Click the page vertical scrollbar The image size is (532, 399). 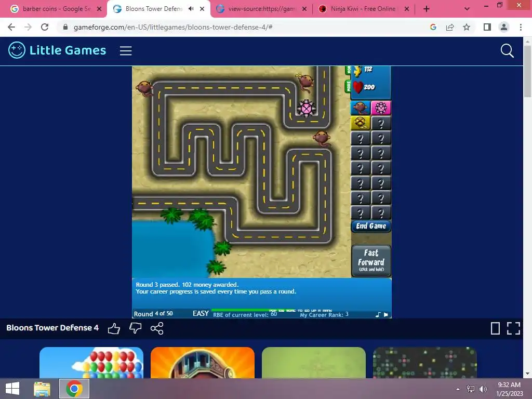click(527, 71)
